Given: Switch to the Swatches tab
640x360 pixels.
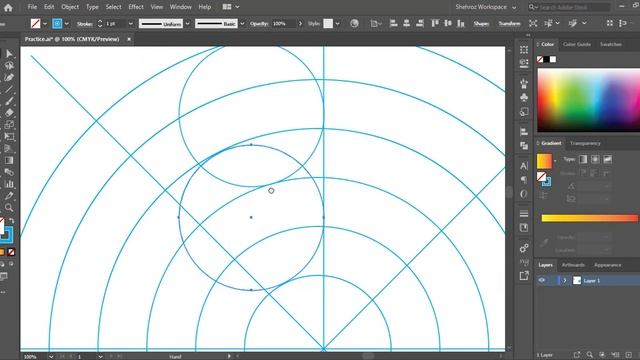Looking at the screenshot, I should click(611, 44).
